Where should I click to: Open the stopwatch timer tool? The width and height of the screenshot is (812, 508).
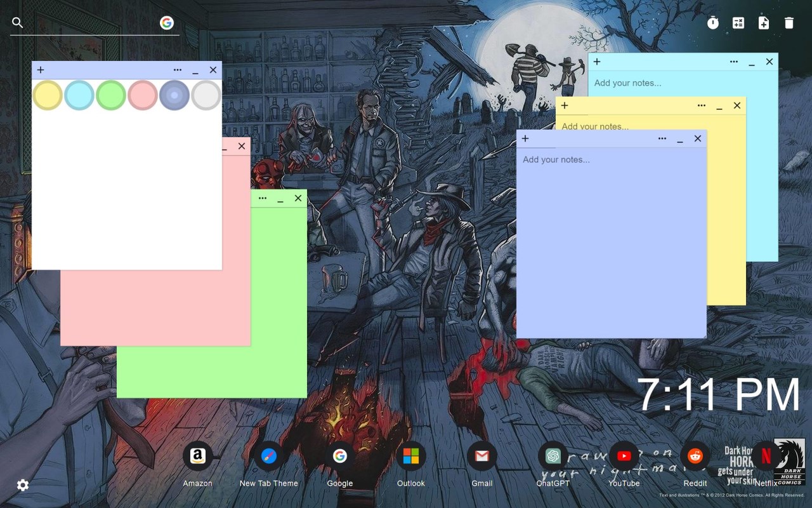[713, 23]
